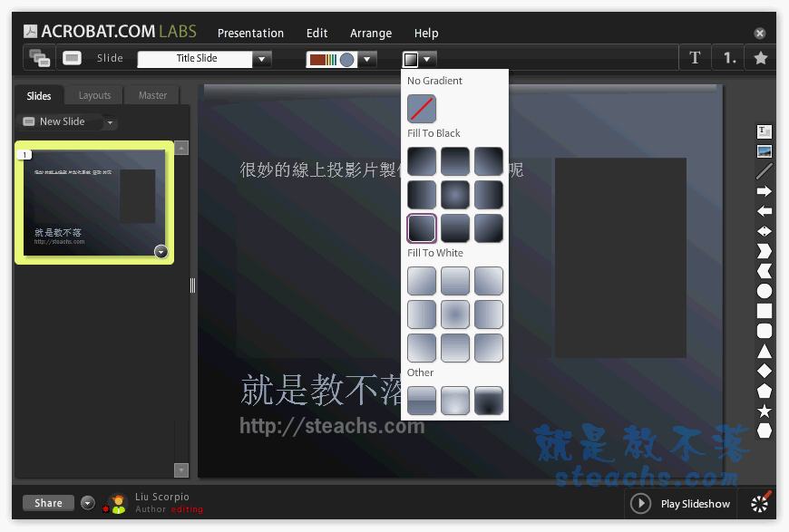Select slide 1 thumbnail

click(x=94, y=203)
